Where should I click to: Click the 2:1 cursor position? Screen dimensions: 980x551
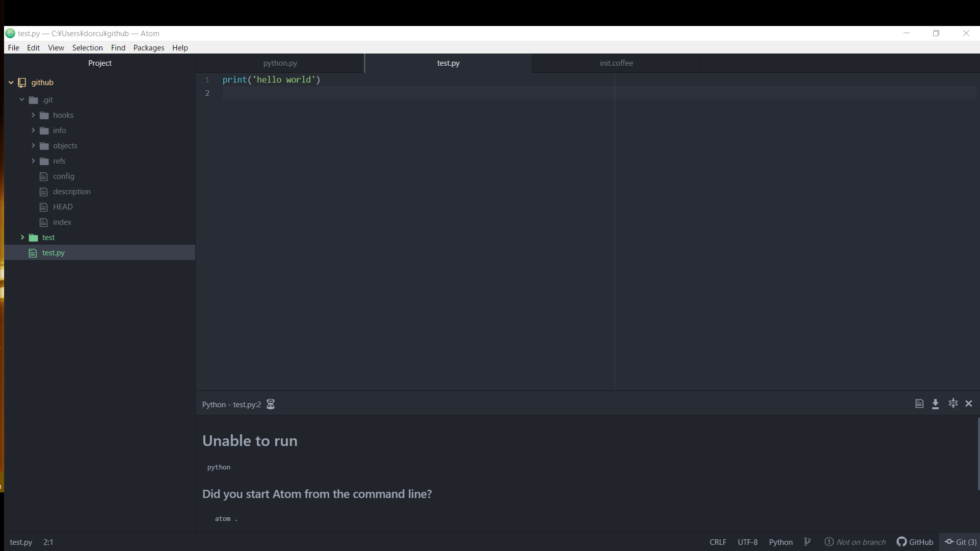coord(48,542)
